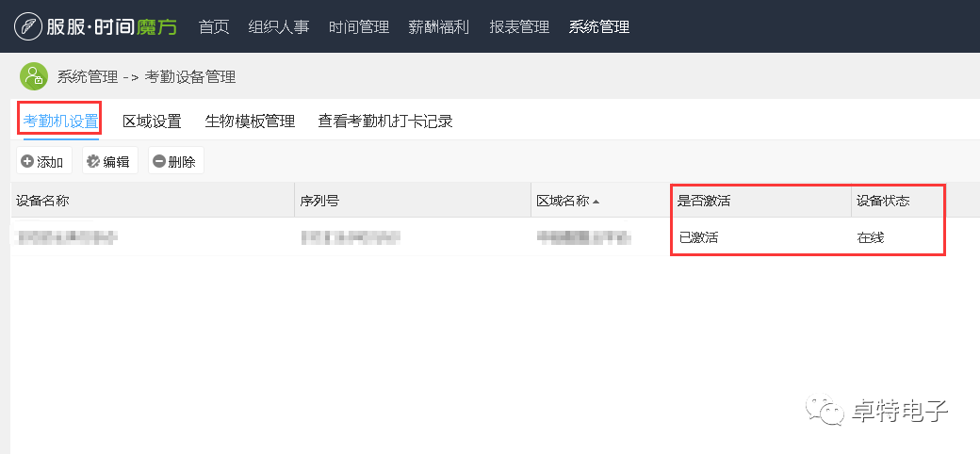Viewport: 980px width, 454px height.
Task: Click the minus icon for 删除
Action: (x=158, y=162)
